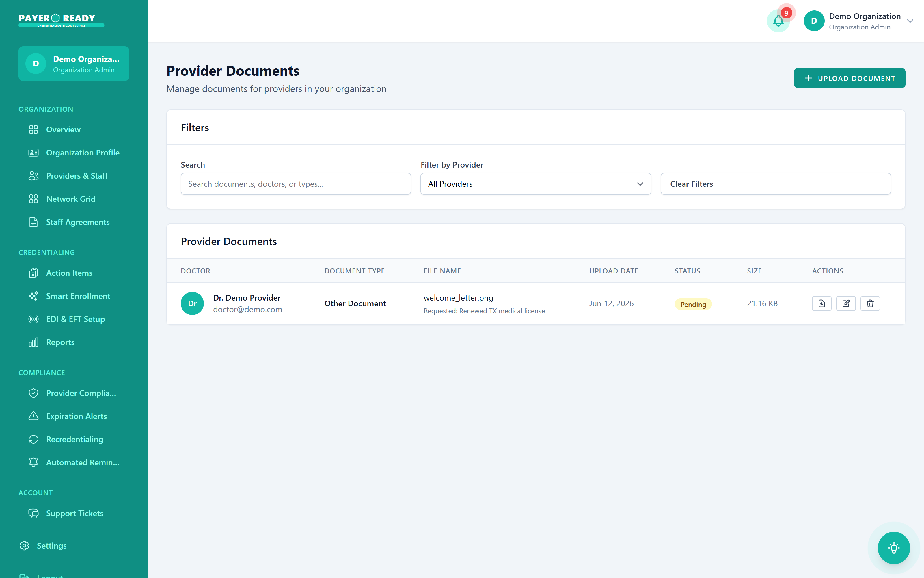Click the edit icon for welcome_letter.png
The width and height of the screenshot is (924, 578).
846,303
